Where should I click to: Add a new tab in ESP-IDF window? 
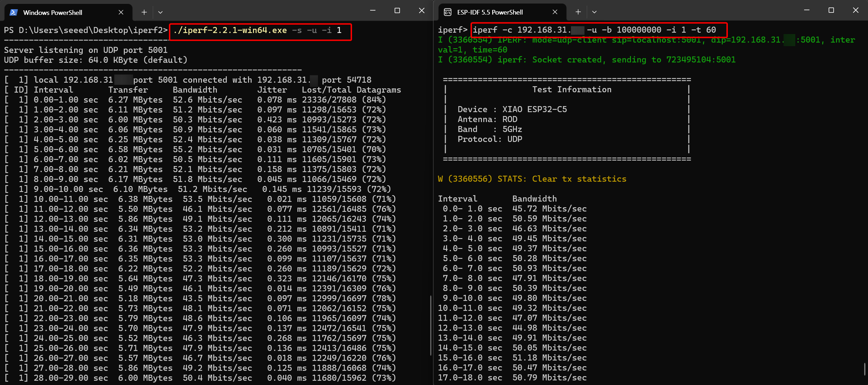(578, 12)
